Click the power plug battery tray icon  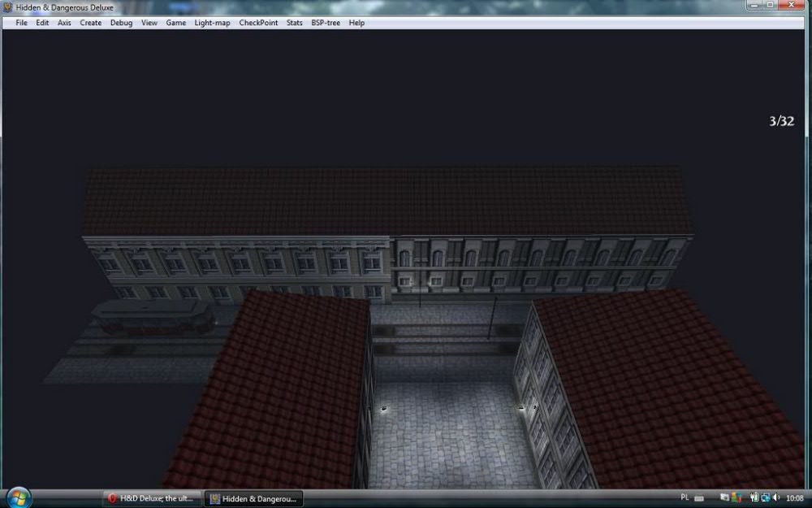click(x=754, y=497)
